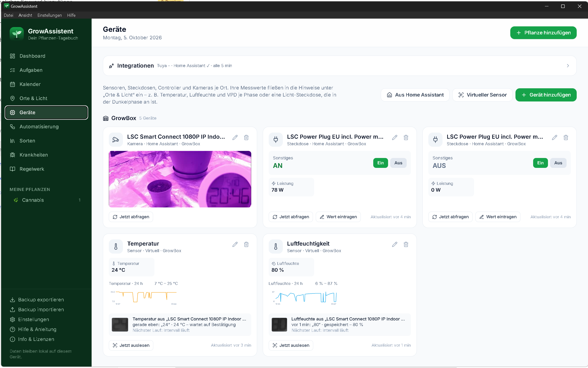
Task: Click Backup exportieren
Action: pos(37,300)
